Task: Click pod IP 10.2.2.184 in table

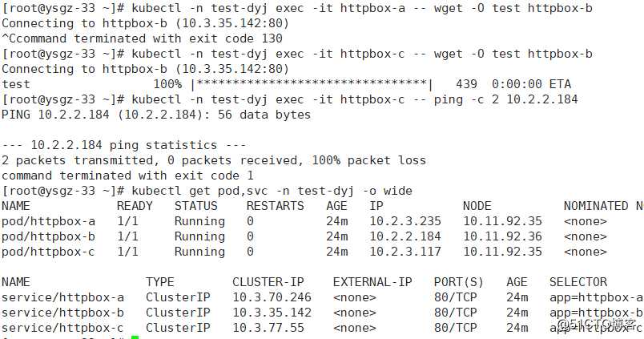Action: click(x=405, y=236)
